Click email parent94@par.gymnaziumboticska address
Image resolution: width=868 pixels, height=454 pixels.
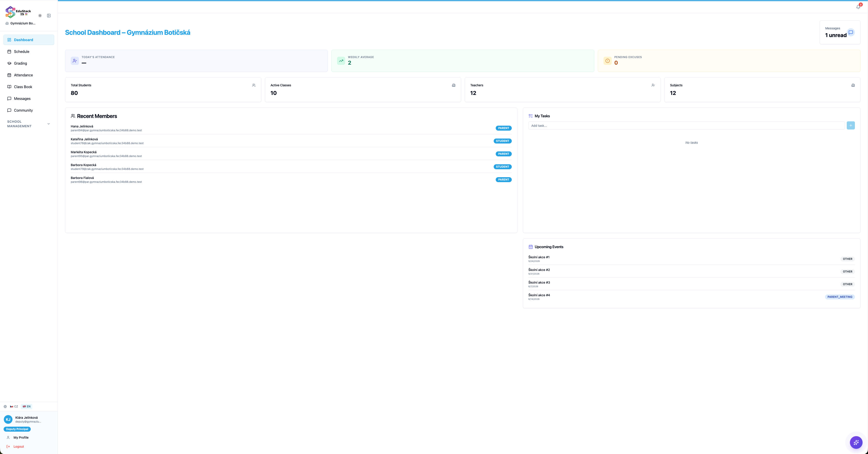click(106, 130)
